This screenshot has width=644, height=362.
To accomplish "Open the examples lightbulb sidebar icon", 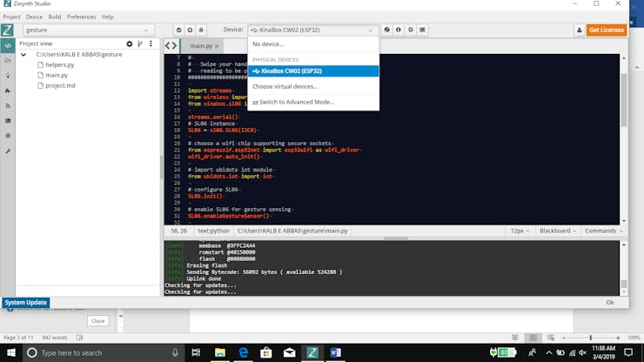I will (x=8, y=76).
